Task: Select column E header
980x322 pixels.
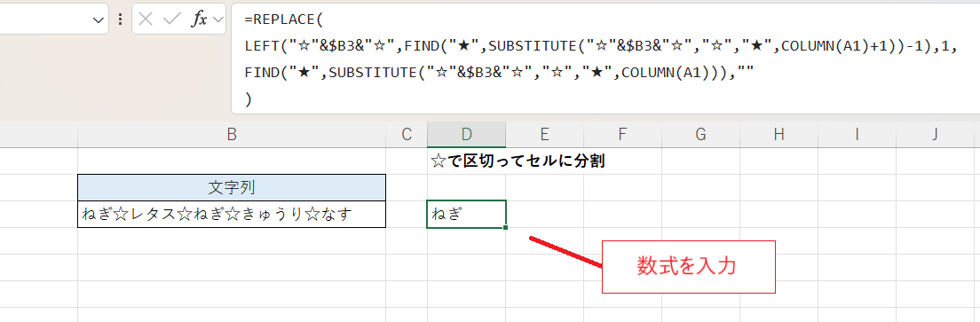Action: (x=544, y=134)
